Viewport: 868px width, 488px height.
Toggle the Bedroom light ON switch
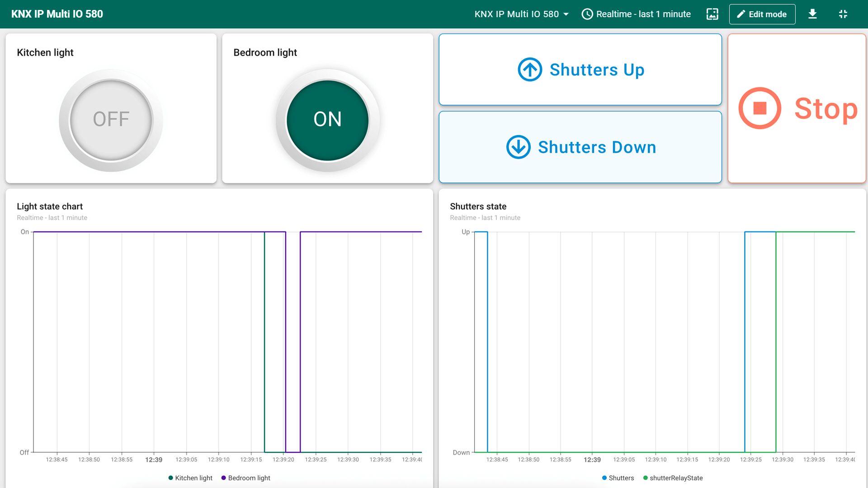pyautogui.click(x=327, y=120)
